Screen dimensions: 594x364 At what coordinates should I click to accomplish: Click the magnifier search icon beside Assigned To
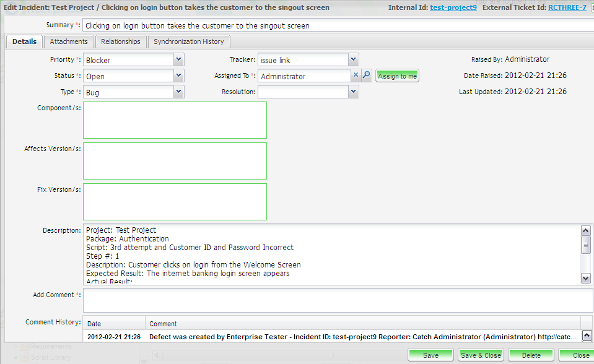(x=366, y=76)
